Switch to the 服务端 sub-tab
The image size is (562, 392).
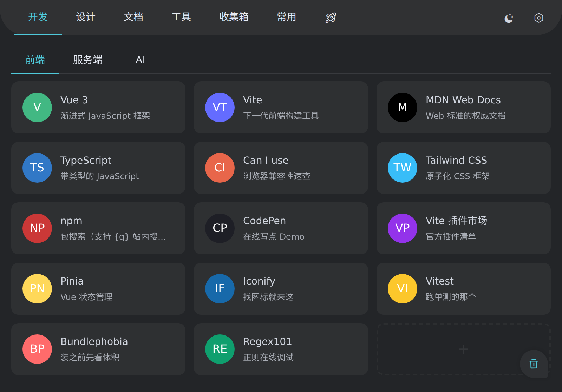pyautogui.click(x=88, y=60)
